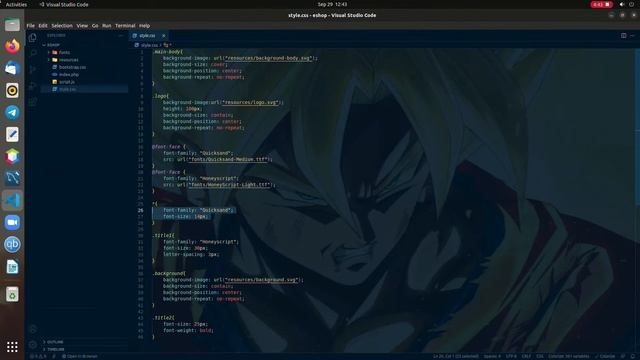Show Applications grid in dock
This screenshot has height=360, width=640.
point(12,347)
